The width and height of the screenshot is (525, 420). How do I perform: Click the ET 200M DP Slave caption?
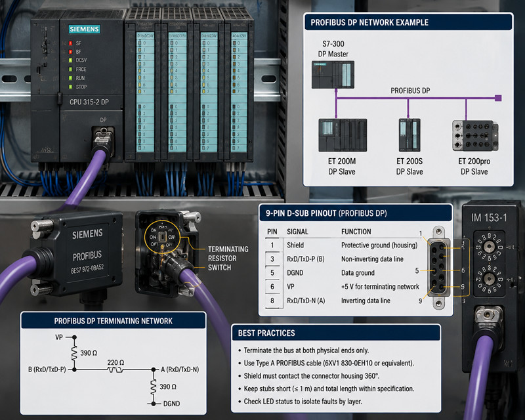point(342,167)
